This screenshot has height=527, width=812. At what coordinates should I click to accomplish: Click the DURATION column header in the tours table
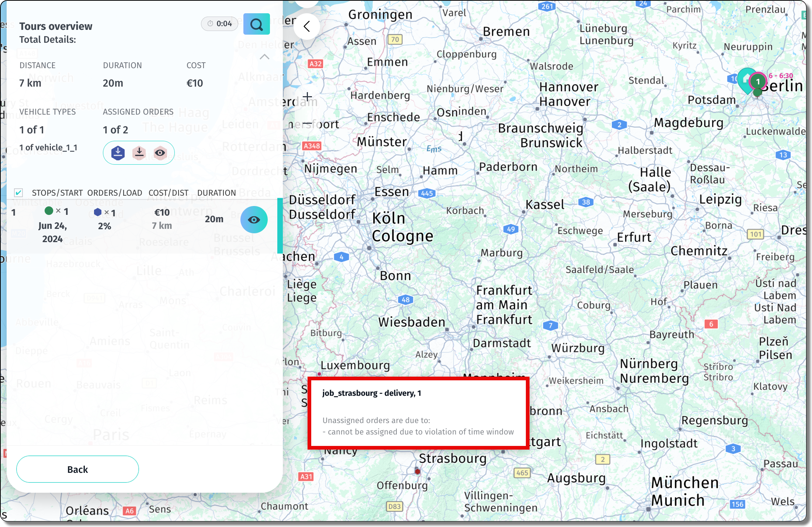point(216,193)
